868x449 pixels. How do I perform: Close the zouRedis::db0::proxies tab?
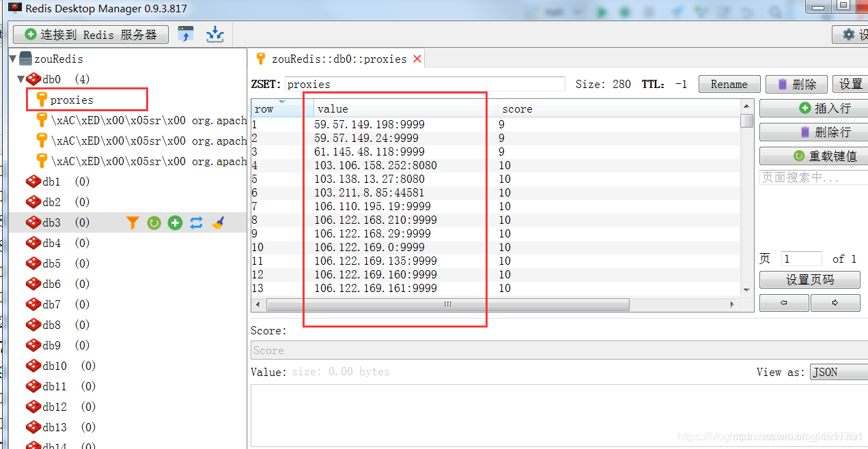(417, 59)
